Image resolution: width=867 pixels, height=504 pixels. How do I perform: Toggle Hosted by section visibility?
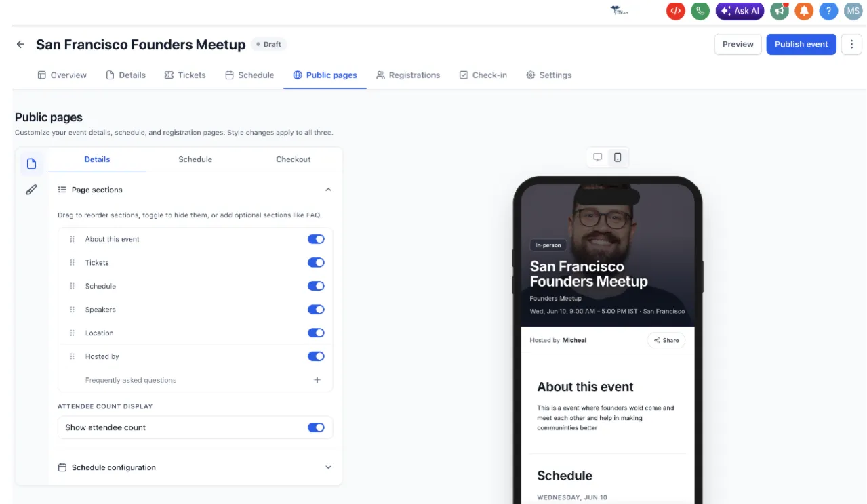pyautogui.click(x=316, y=356)
